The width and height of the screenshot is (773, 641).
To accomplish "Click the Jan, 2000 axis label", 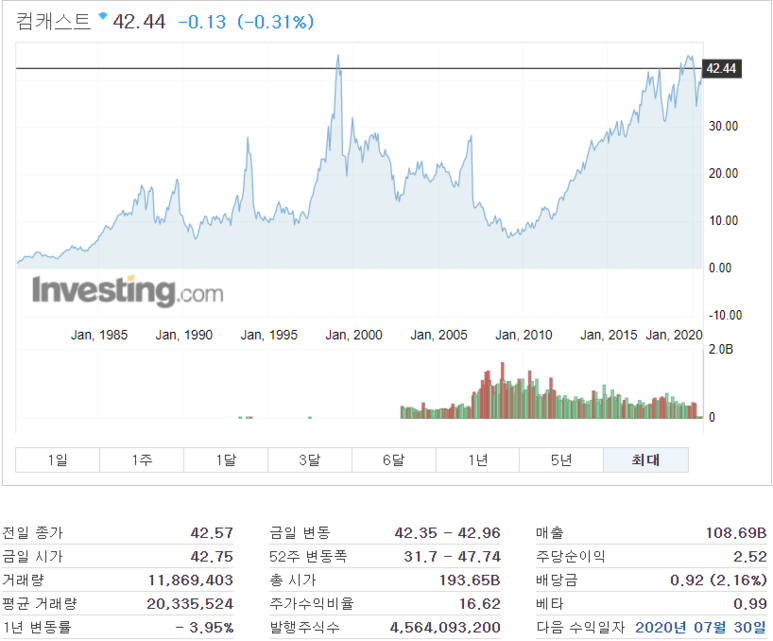I will click(354, 335).
